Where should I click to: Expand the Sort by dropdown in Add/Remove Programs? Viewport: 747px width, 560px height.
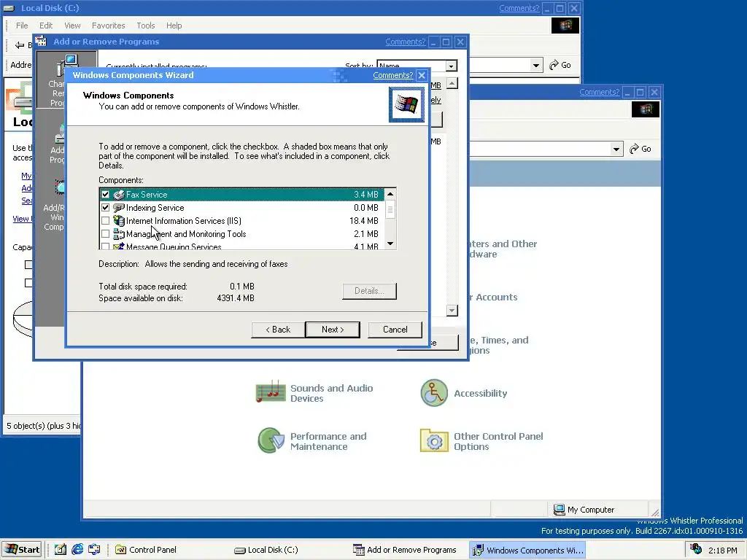[451, 66]
